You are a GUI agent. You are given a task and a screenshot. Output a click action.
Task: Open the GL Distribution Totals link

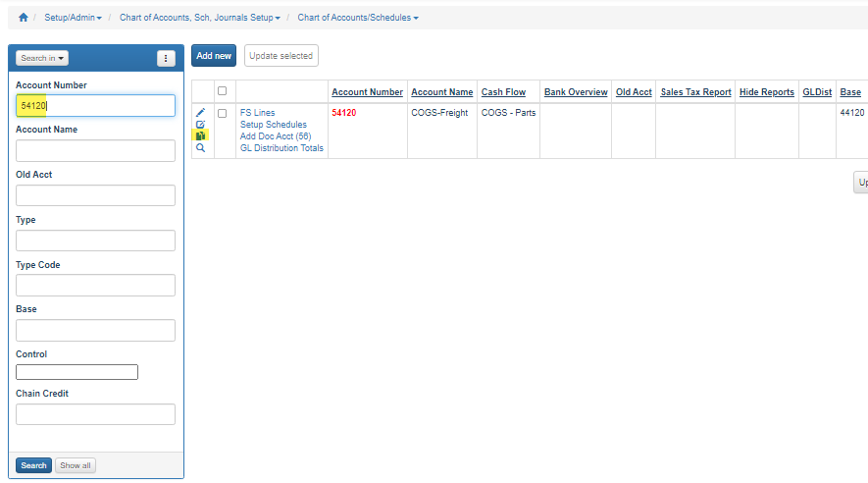click(x=281, y=148)
